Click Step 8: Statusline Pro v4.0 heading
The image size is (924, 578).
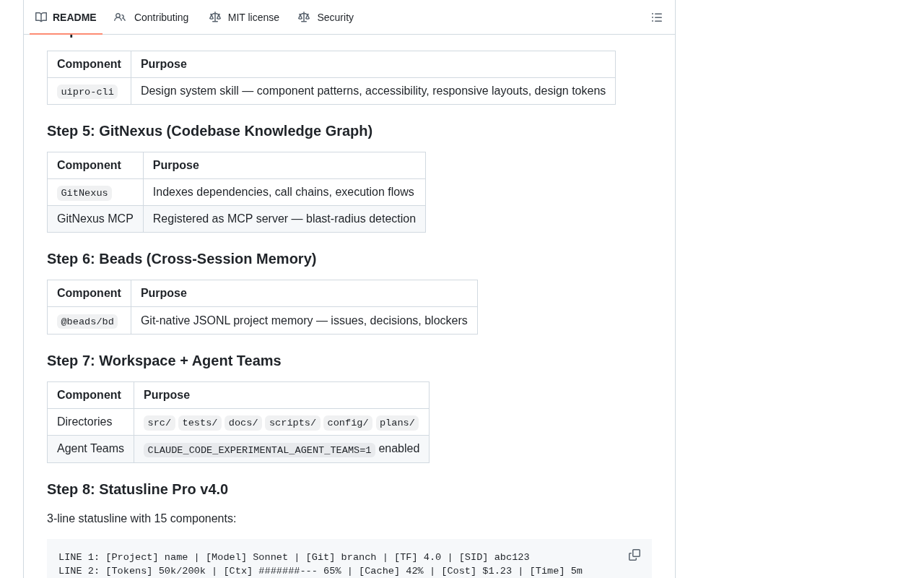(x=137, y=489)
